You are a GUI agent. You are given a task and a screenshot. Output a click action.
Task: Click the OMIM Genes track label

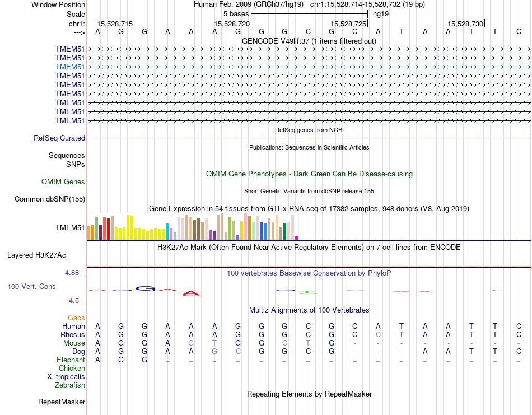click(63, 182)
